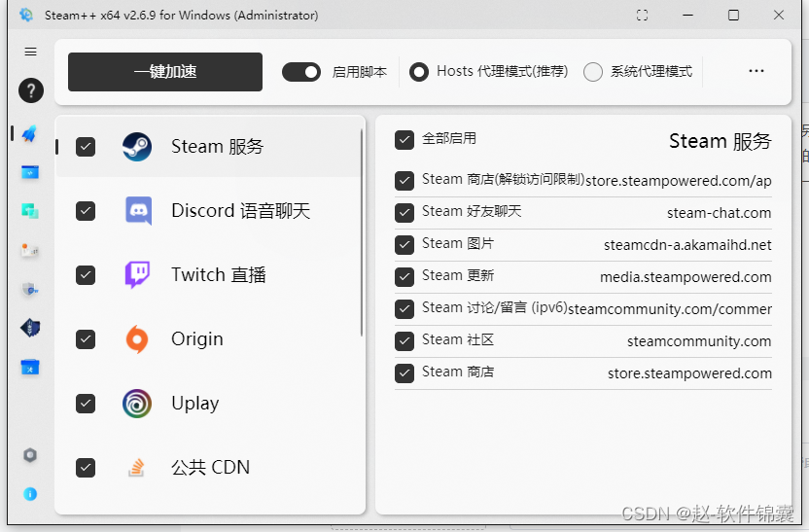Uncheck the Twitch 直播 checkbox

[x=86, y=275]
